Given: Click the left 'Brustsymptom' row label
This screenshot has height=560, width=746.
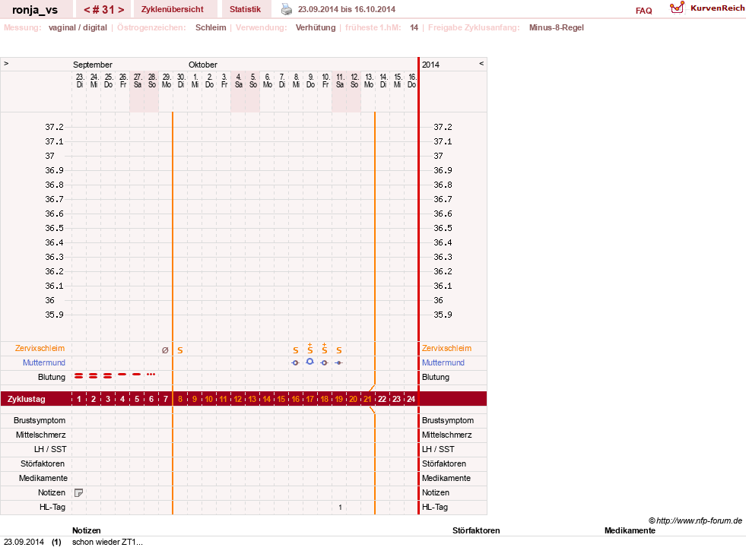Looking at the screenshot, I should click(x=40, y=421).
